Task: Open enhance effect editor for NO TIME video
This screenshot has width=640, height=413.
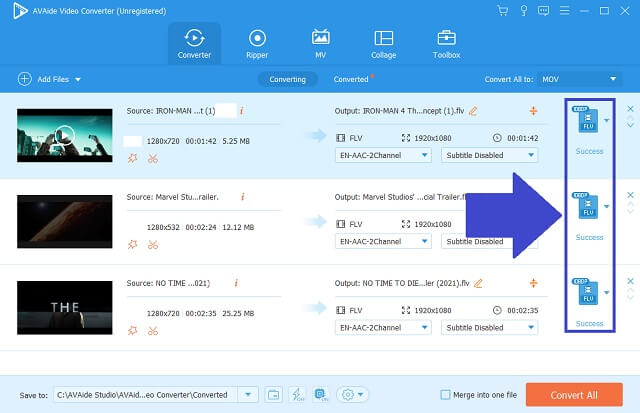Action: coord(133,331)
